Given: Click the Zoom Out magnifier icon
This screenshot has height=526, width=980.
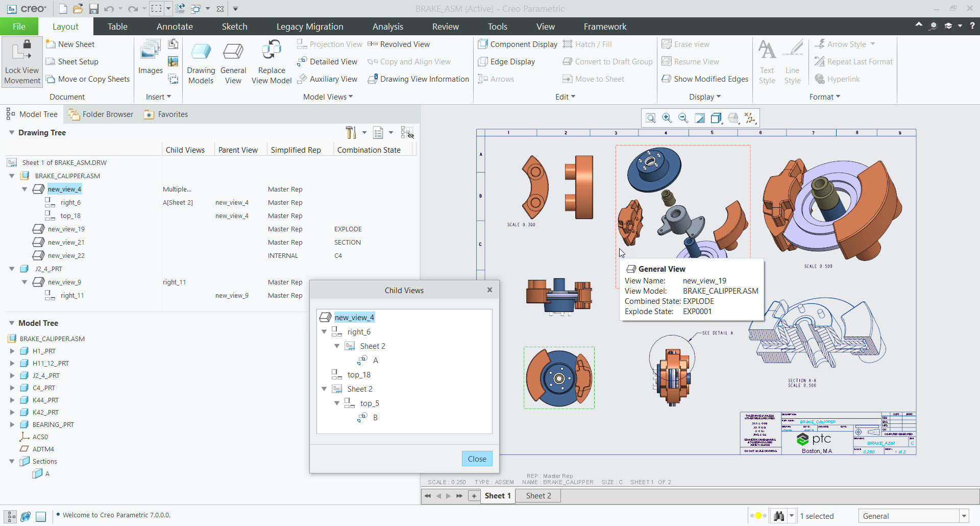Looking at the screenshot, I should (683, 118).
